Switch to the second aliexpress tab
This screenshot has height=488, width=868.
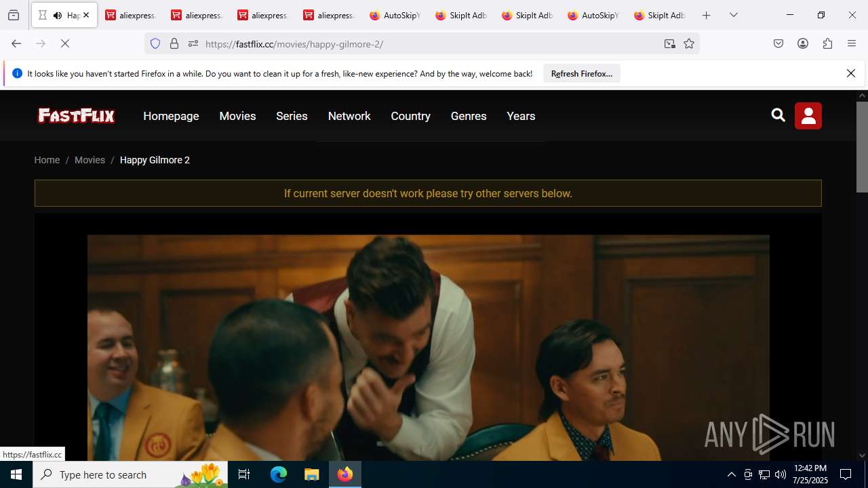click(x=197, y=15)
